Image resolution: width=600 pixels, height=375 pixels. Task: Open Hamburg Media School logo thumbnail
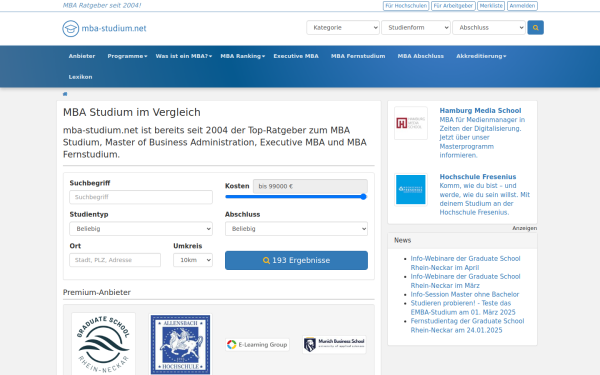(x=411, y=123)
